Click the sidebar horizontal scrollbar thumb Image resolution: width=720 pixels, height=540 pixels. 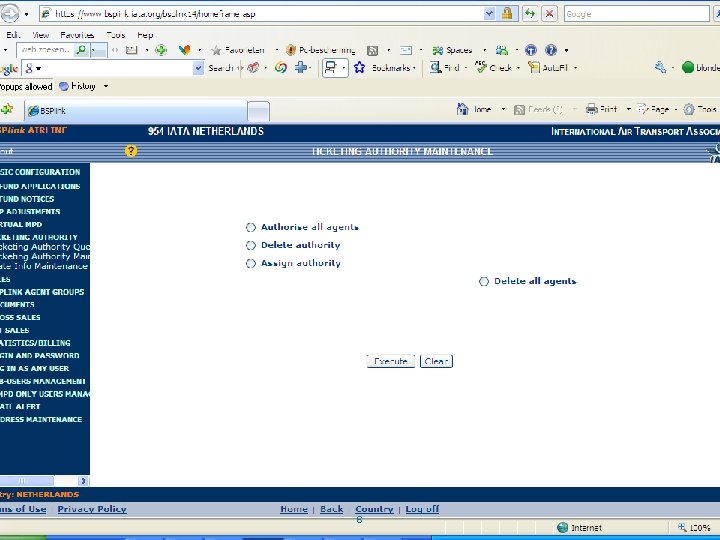tap(27, 481)
